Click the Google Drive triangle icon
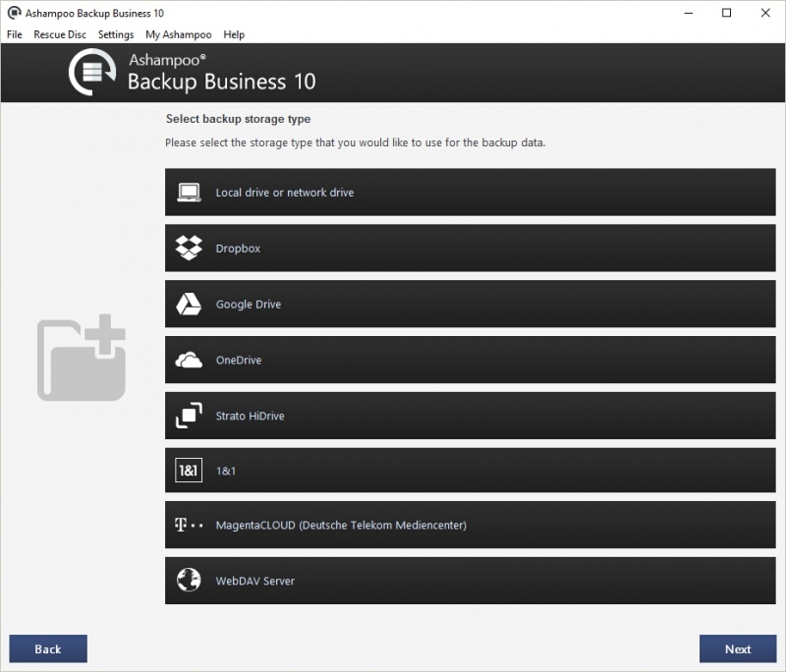This screenshot has height=672, width=786. 189,305
